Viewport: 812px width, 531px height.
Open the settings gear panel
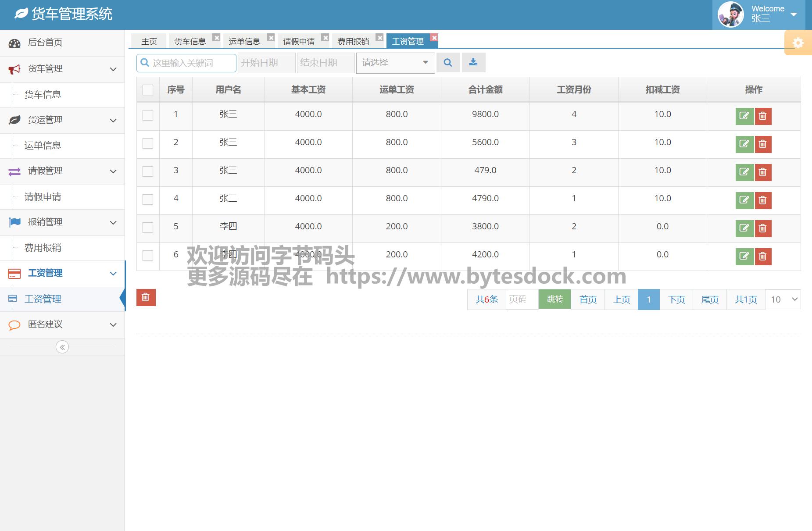798,43
